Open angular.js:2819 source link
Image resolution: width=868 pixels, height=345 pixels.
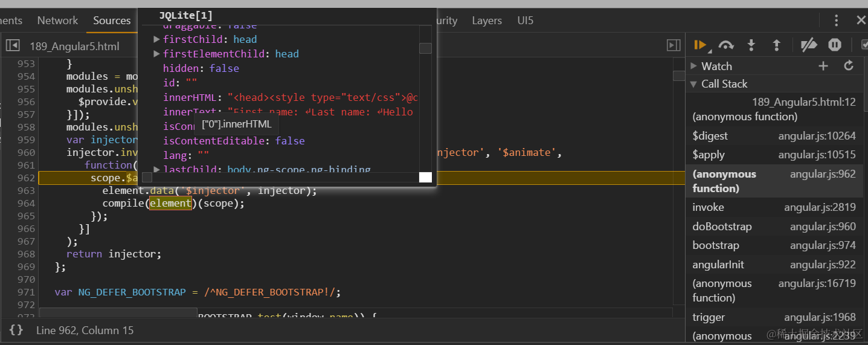(820, 207)
